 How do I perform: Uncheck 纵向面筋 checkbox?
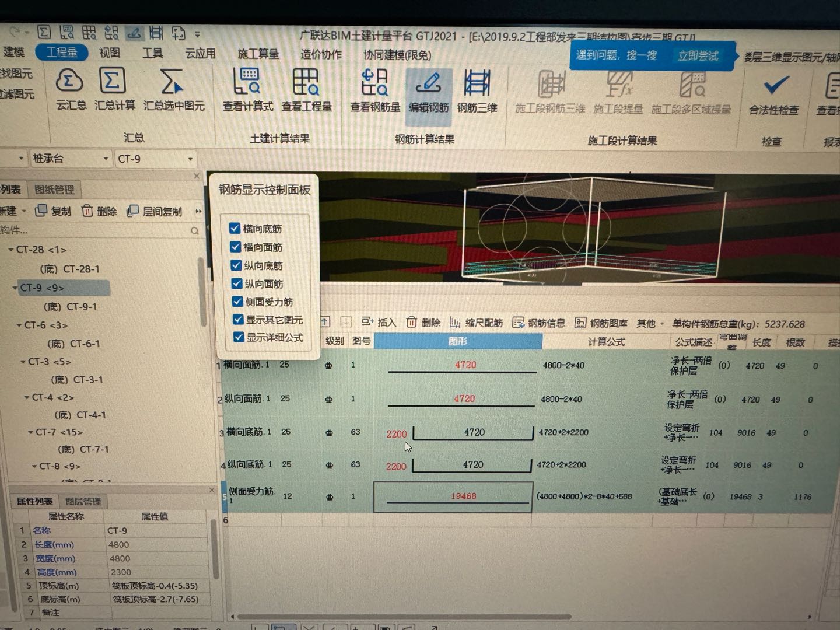(236, 283)
